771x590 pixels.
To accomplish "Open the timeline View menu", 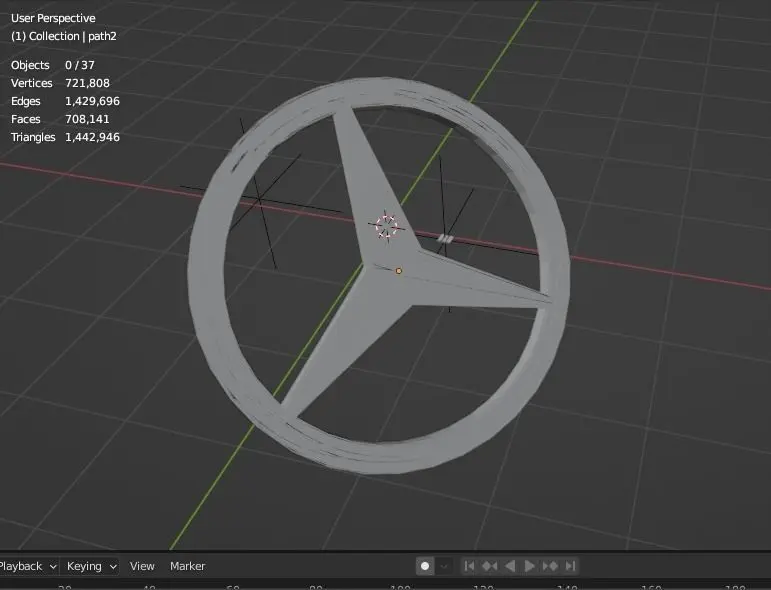I will [x=142, y=566].
